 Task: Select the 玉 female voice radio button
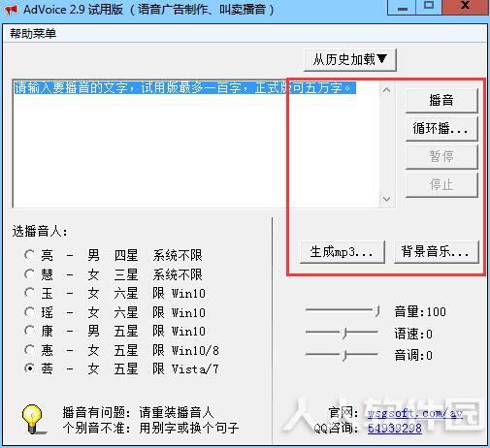pyautogui.click(x=29, y=293)
